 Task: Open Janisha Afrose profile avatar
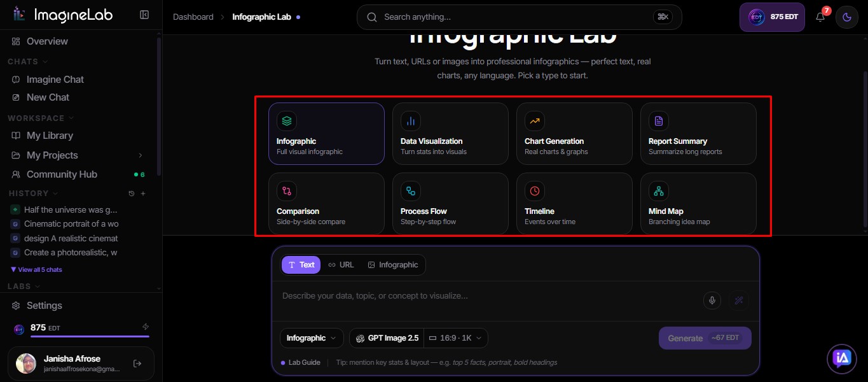[26, 364]
